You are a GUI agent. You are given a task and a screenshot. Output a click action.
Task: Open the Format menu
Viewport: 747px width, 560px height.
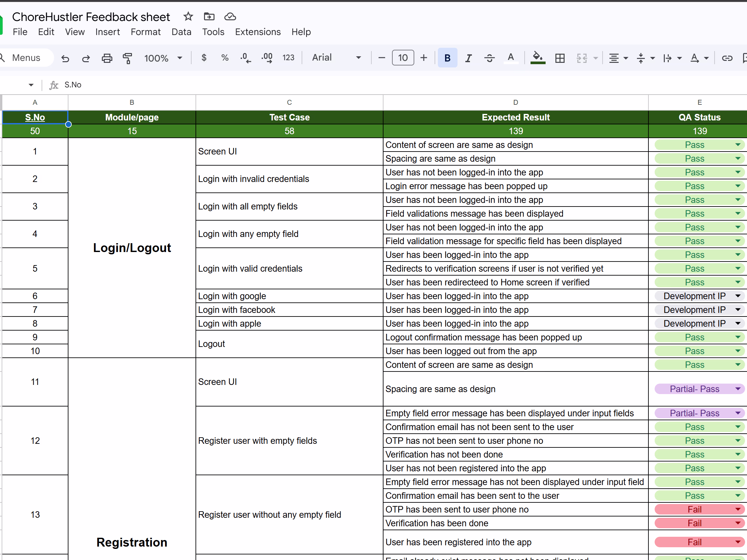145,32
